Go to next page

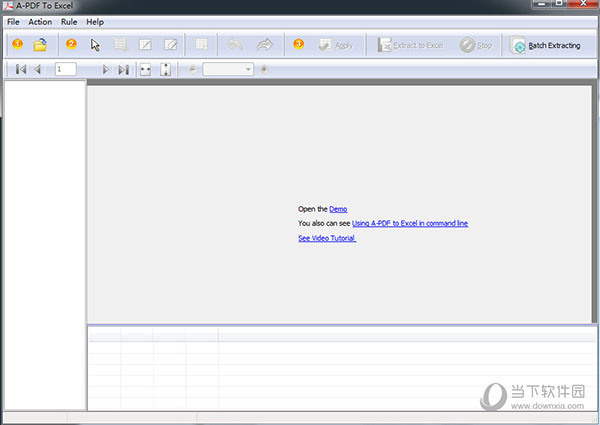[106, 69]
